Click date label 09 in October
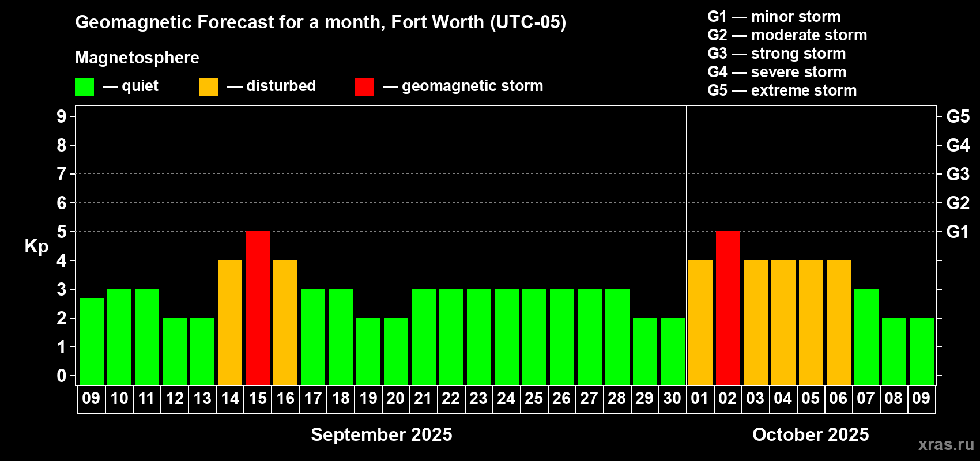980x461 pixels. pos(921,398)
